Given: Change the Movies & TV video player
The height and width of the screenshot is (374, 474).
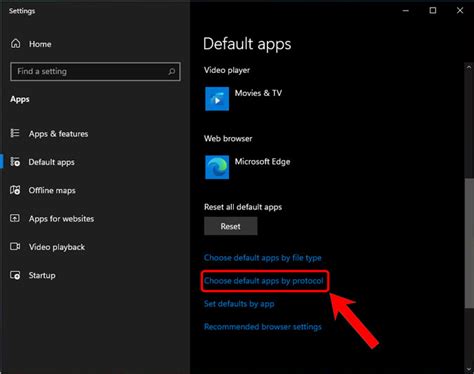Looking at the screenshot, I should point(244,99).
